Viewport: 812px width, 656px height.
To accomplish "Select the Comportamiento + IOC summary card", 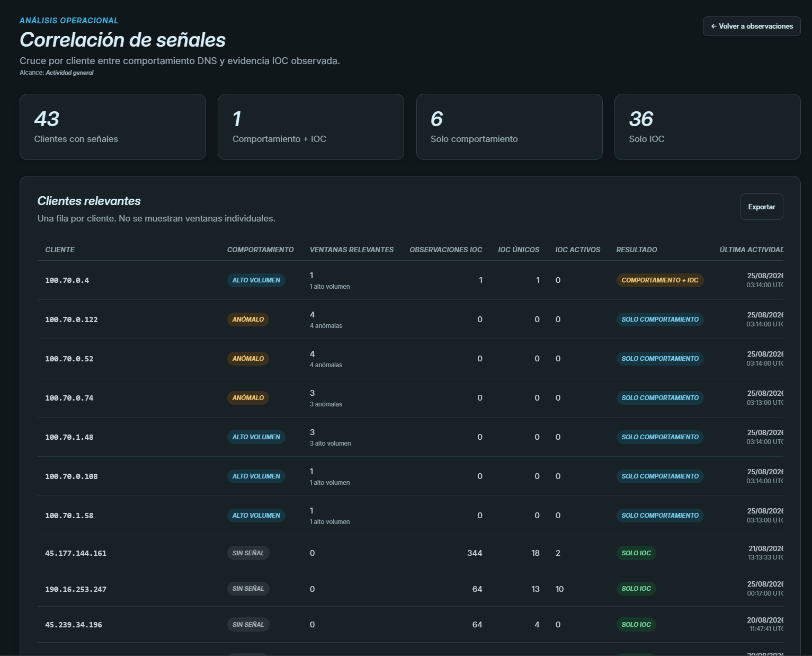I will [311, 127].
